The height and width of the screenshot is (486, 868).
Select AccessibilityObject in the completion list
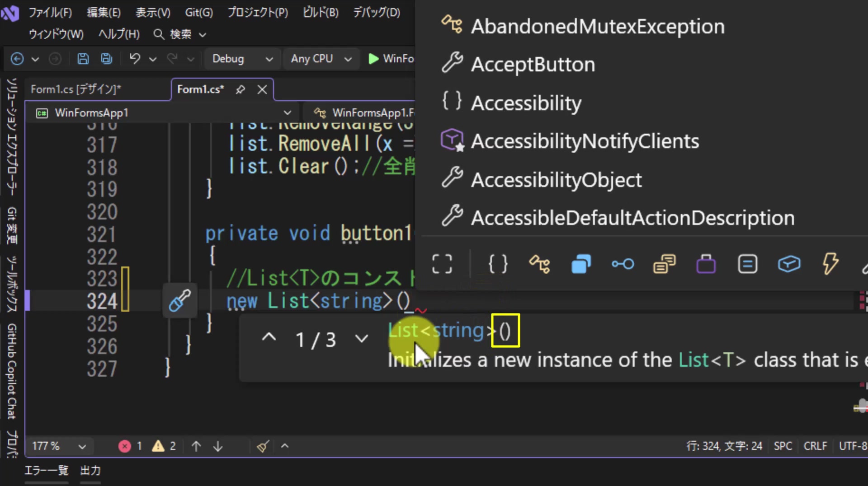pyautogui.click(x=556, y=180)
